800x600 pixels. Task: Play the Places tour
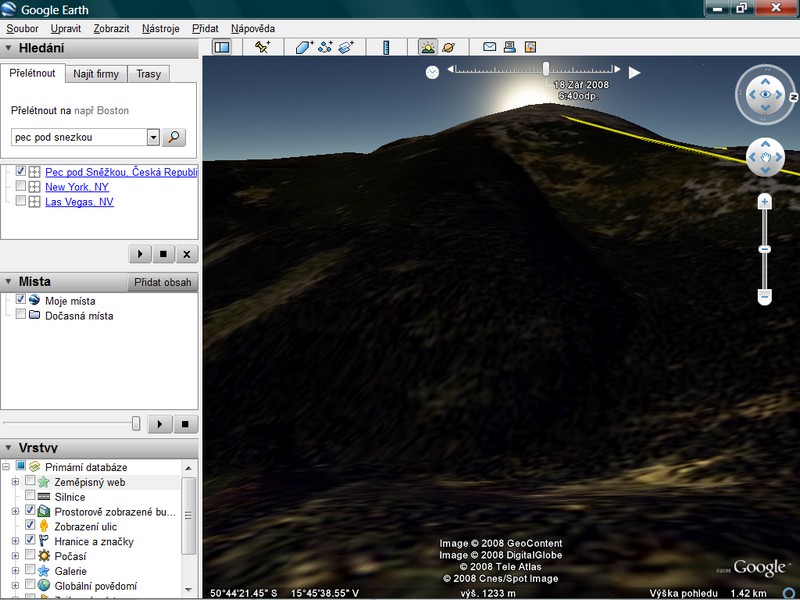[160, 424]
